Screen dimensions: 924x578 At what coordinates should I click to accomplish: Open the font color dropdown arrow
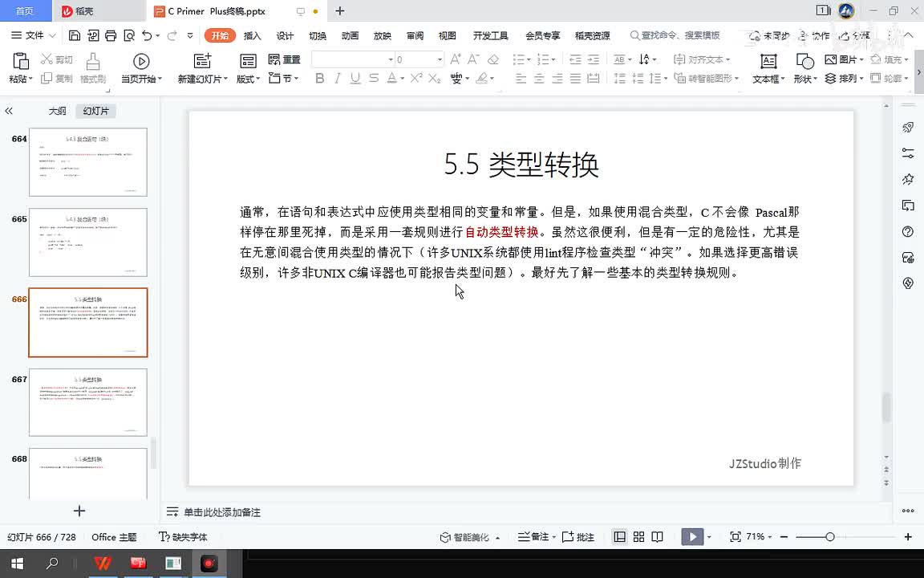tap(403, 78)
